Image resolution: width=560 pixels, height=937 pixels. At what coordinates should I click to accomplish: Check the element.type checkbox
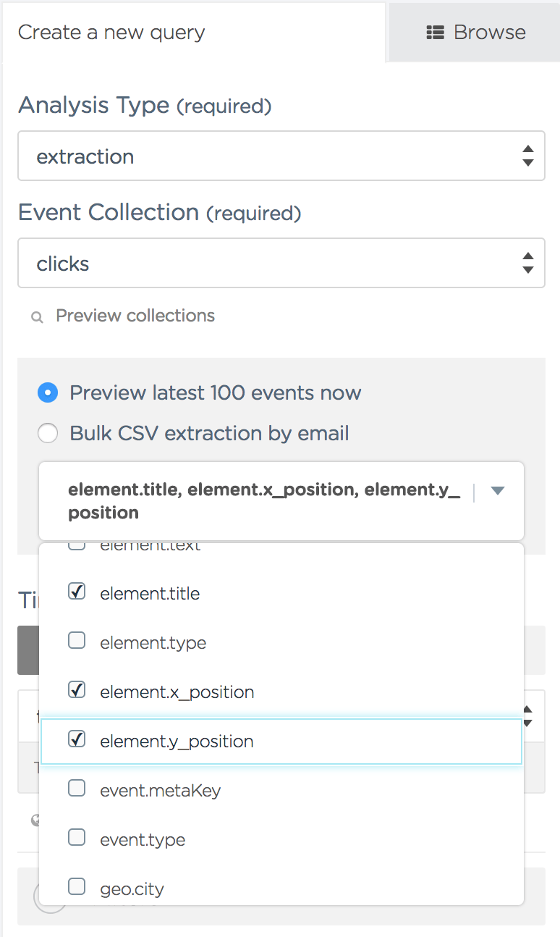click(77, 640)
